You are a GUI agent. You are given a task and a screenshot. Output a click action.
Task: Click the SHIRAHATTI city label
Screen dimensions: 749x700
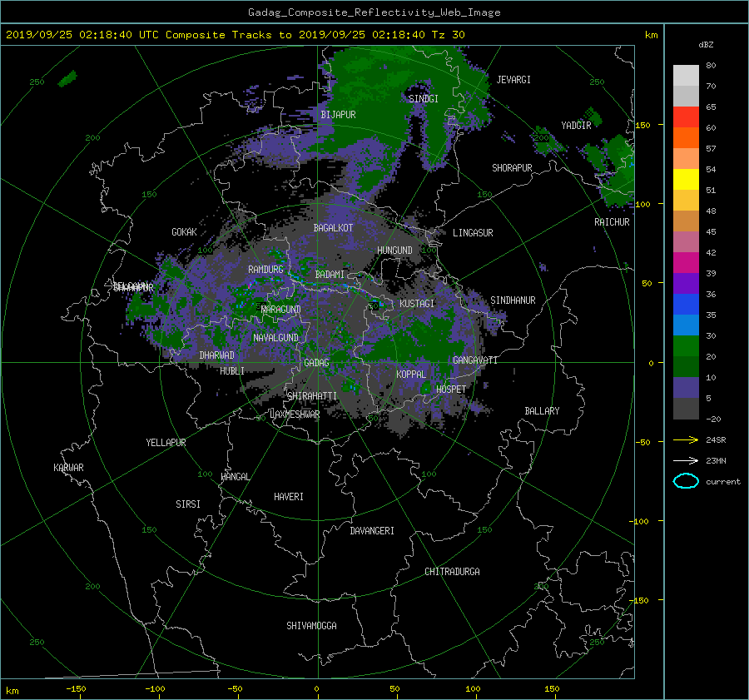pos(312,396)
